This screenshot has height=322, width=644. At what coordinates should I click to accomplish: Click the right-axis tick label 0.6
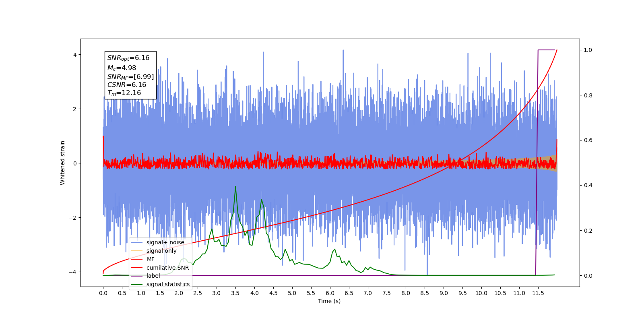(588, 140)
